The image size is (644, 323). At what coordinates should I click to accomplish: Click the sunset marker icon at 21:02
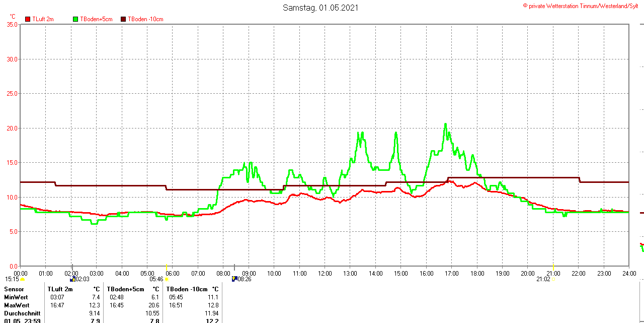pos(553,279)
